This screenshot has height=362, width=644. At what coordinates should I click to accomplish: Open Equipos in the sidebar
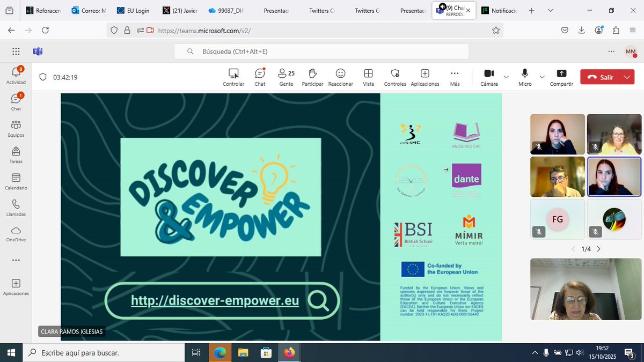(16, 128)
